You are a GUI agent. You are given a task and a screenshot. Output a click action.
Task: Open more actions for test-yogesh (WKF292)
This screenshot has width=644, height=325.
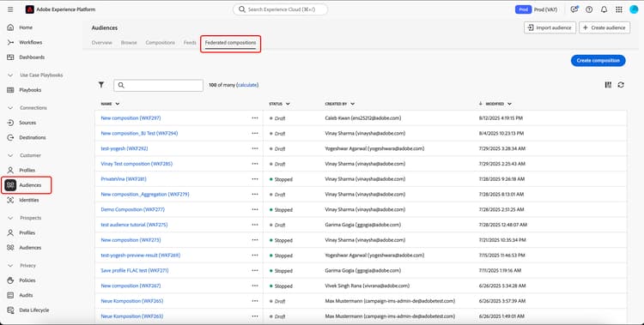(x=255, y=148)
